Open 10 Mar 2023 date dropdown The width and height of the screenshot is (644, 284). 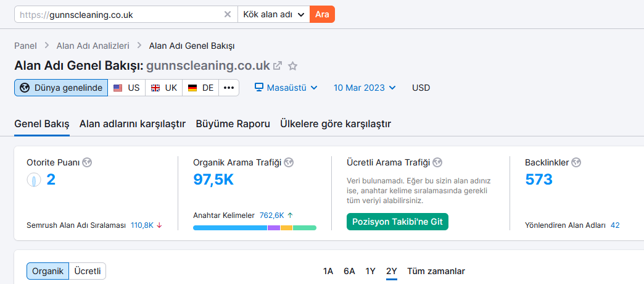pyautogui.click(x=365, y=88)
